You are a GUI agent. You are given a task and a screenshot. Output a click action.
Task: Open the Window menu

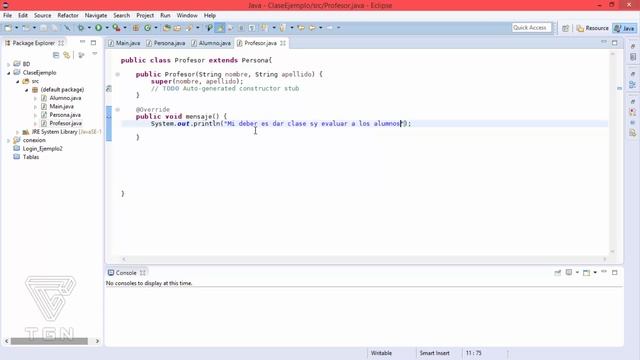(187, 16)
